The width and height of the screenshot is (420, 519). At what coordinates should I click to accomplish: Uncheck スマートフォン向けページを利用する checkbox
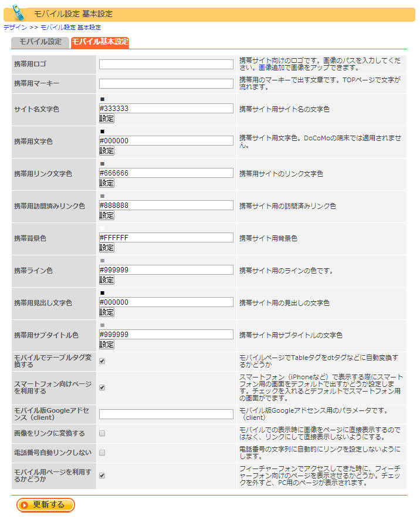pos(102,387)
